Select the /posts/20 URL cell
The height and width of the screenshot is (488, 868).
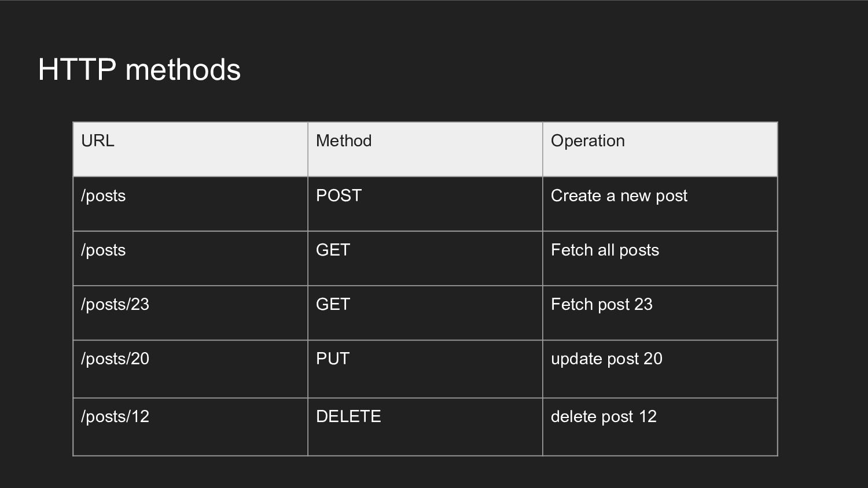click(190, 368)
